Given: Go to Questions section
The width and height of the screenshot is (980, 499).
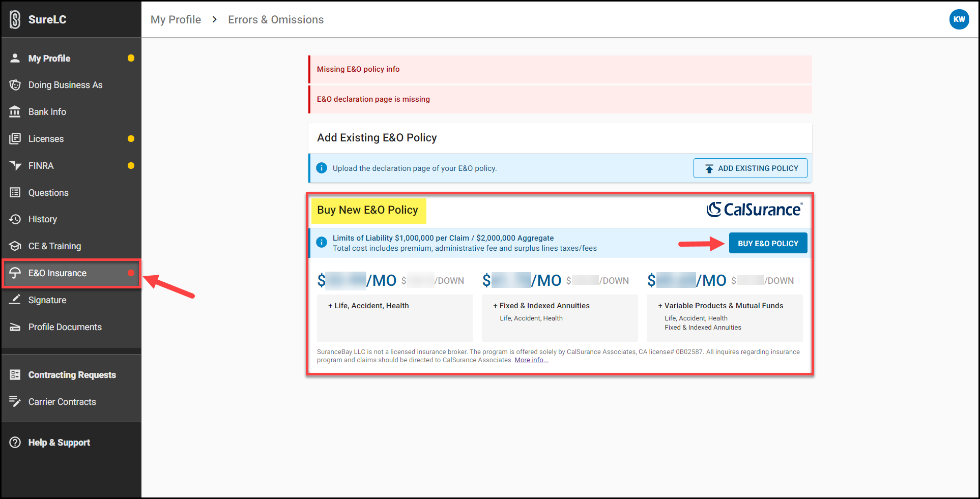Looking at the screenshot, I should (71, 192).
